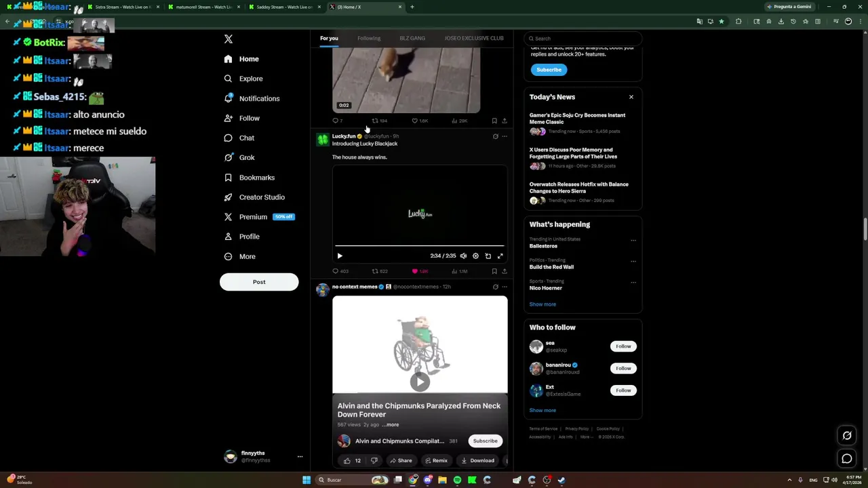Like the Alvin video with thumbs up
868x488 pixels.
tap(352, 461)
